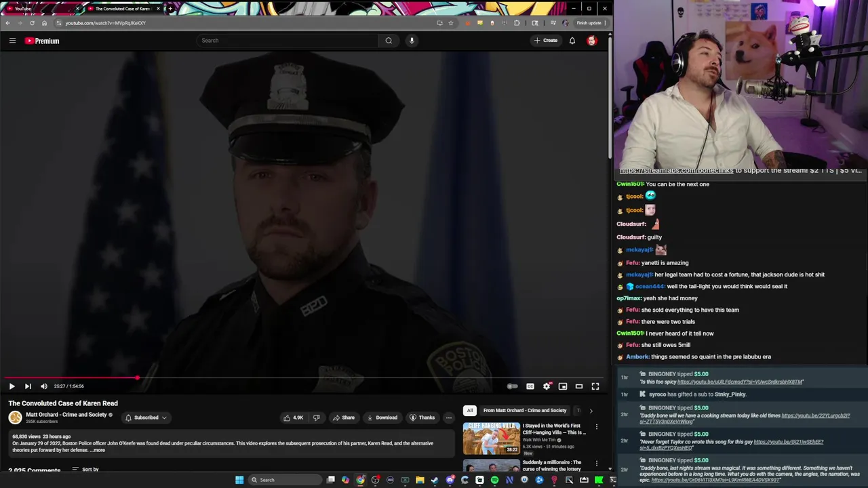The height and width of the screenshot is (488, 868).
Task: Open Windows Start menu
Action: tap(239, 480)
